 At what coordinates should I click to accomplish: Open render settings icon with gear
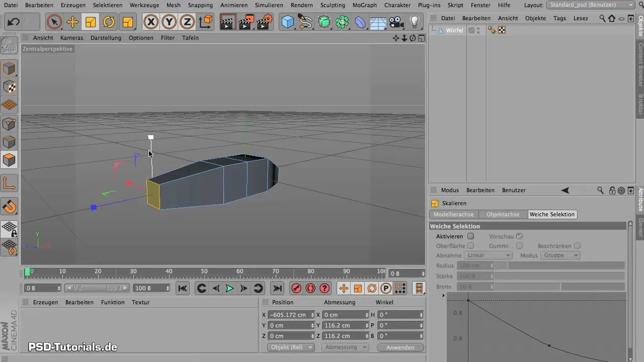coord(265,22)
